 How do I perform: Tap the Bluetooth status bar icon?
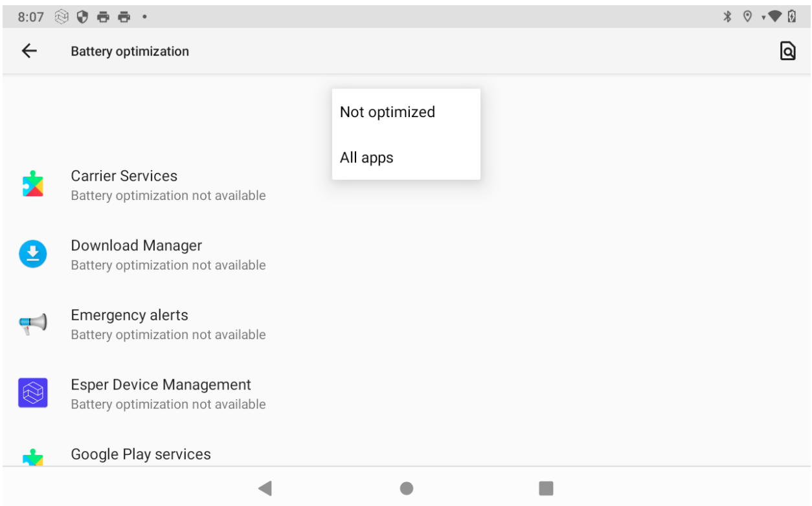click(727, 17)
